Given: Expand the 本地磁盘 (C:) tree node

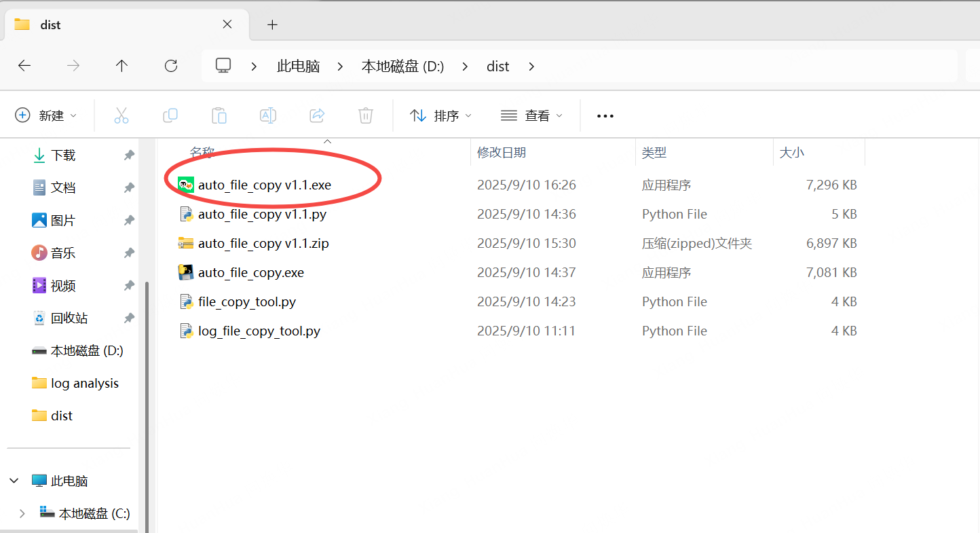Looking at the screenshot, I should 22,513.
